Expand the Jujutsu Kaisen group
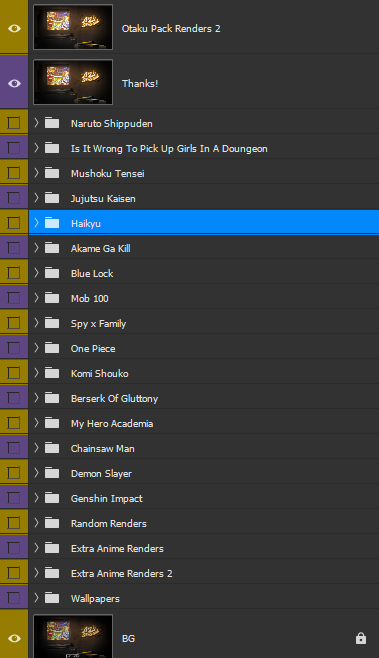The image size is (379, 658). [x=37, y=198]
